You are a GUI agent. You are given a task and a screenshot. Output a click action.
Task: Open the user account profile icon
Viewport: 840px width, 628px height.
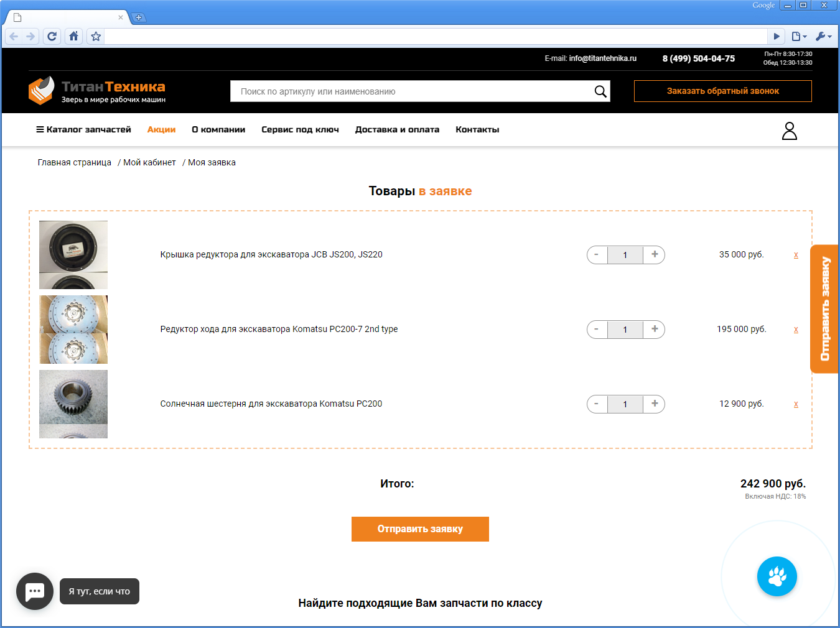coord(789,131)
